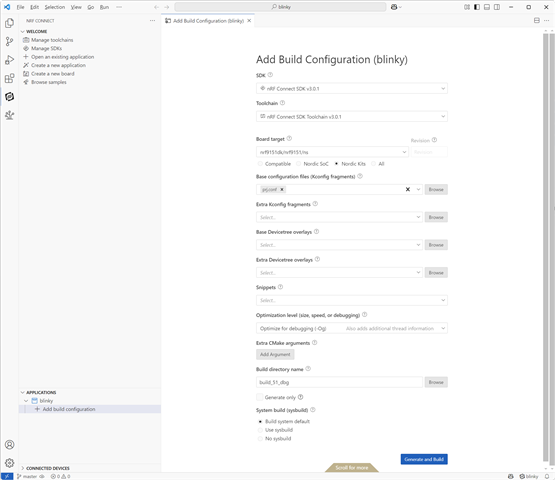Screen dimensions: 555x480
Task: Open the Accounts menu icon
Action: coord(10,445)
